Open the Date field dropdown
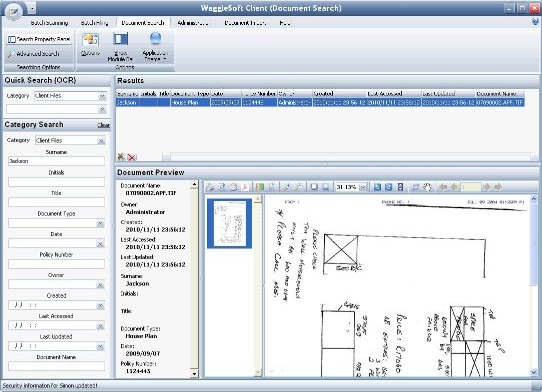 pyautogui.click(x=100, y=244)
